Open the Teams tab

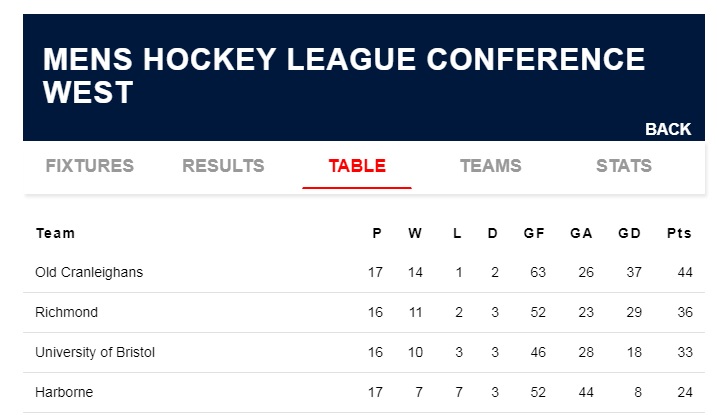pyautogui.click(x=491, y=165)
